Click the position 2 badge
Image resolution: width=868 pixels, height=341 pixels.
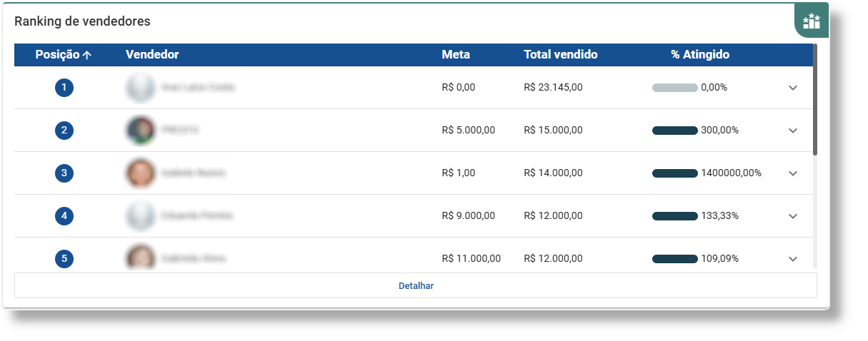pos(64,131)
